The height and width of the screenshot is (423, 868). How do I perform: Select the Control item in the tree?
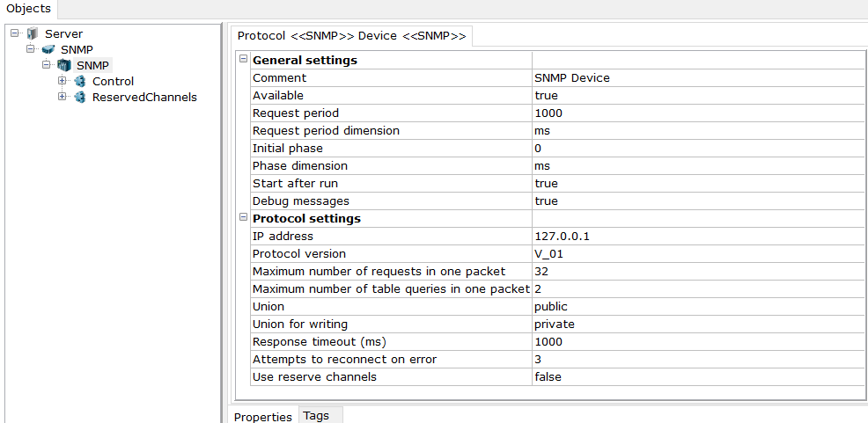[x=113, y=81]
